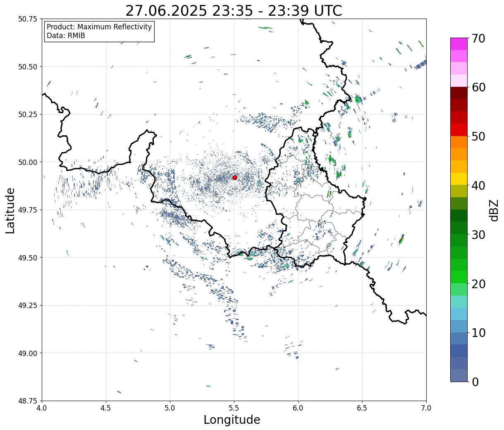Click the plot title with the date and UTC time
The height and width of the screenshot is (430, 504).
click(234, 10)
